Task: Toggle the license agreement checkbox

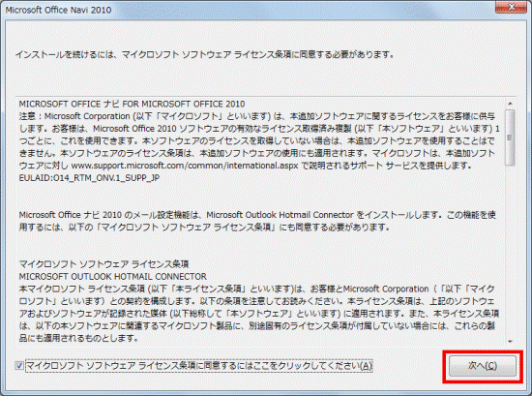Action: [x=19, y=366]
